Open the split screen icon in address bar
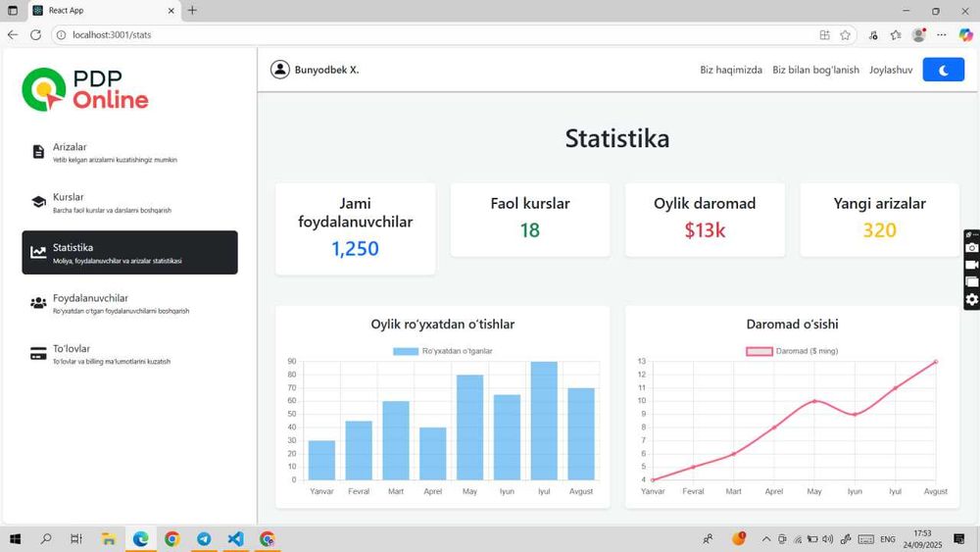 pos(824,35)
